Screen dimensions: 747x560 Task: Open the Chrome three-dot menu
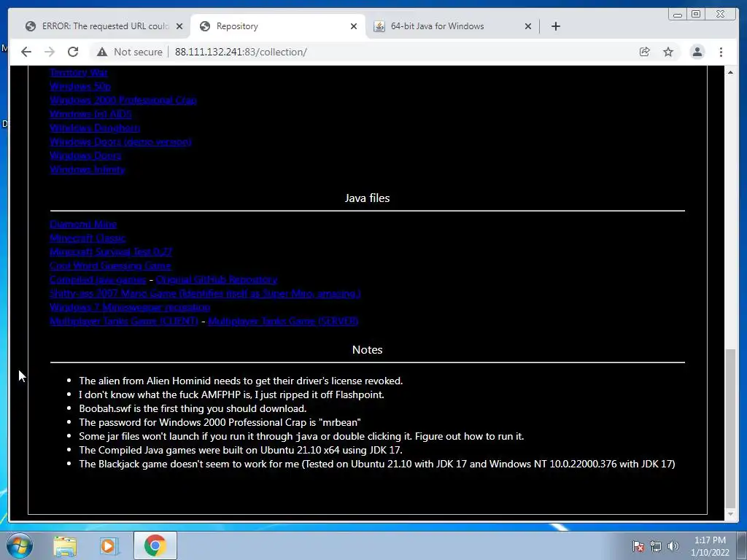coord(721,52)
